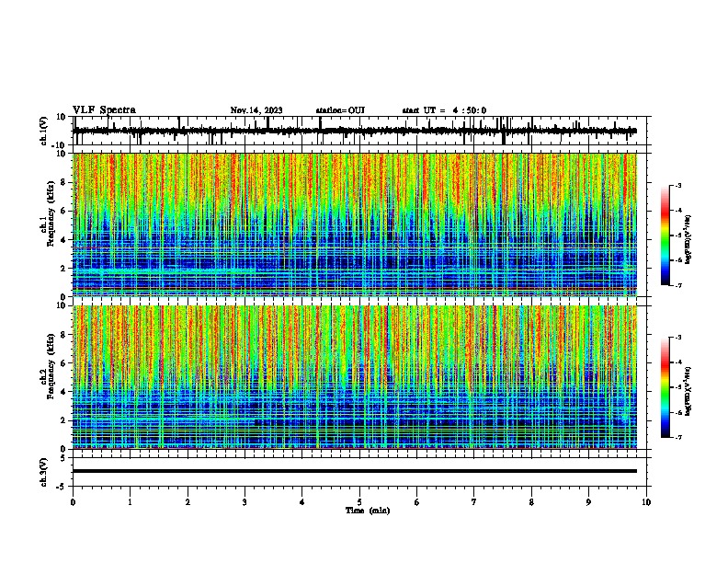Click the ch.1 color scale log(PSD) unit label
The height and width of the screenshot is (563, 728).
click(x=688, y=239)
